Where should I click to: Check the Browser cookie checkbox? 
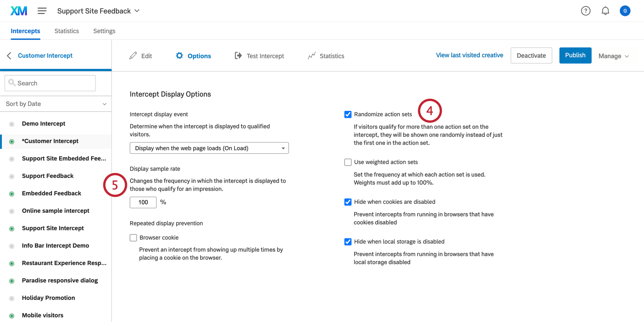pyautogui.click(x=133, y=238)
